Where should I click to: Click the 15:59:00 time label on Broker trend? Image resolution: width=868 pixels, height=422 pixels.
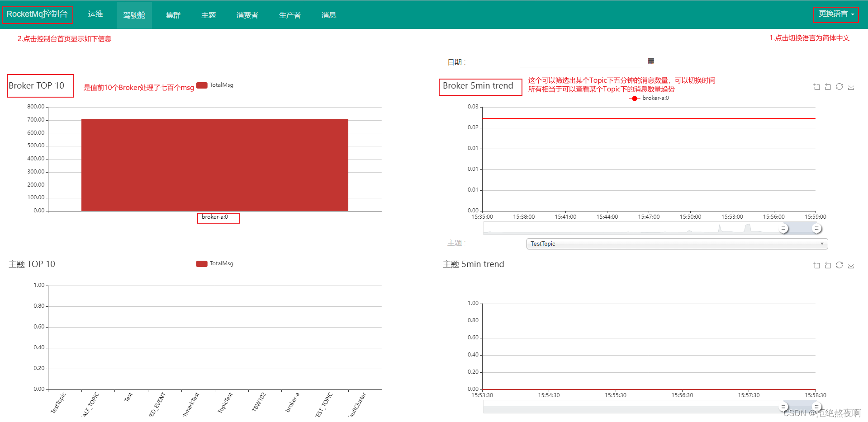click(816, 217)
